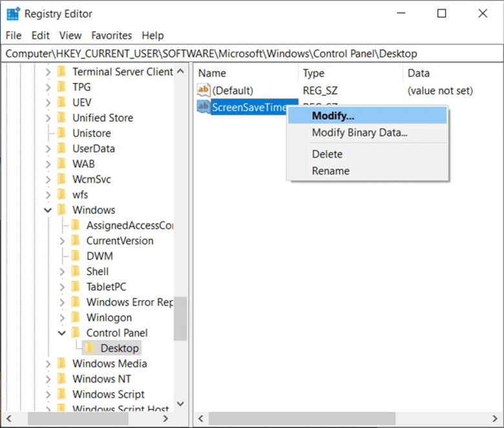Screen dimensions: 504x428
Task: Click the Terminal Server Client folder icon
Action: point(61,71)
